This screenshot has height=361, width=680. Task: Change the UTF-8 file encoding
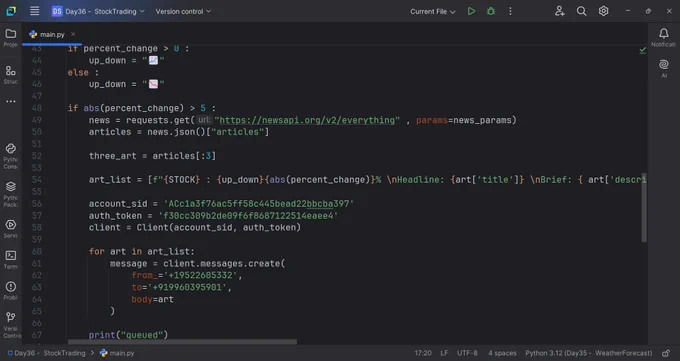pyautogui.click(x=467, y=353)
